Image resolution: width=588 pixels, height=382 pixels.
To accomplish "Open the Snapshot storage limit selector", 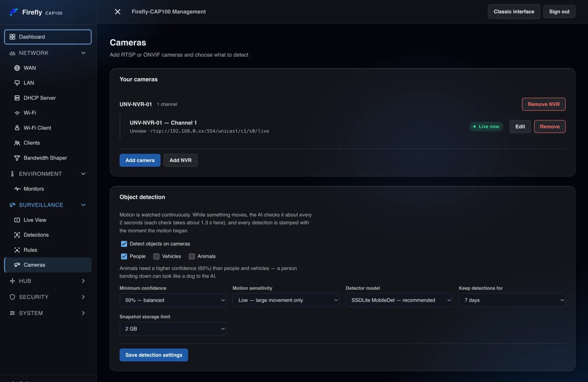I will coord(173,329).
